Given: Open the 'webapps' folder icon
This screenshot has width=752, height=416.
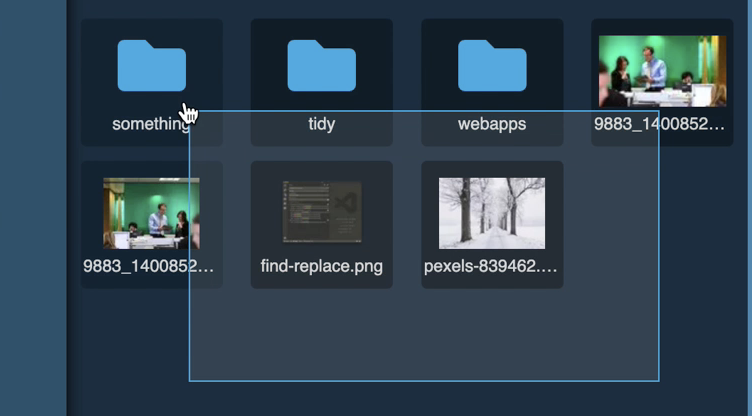Looking at the screenshot, I should [492, 66].
